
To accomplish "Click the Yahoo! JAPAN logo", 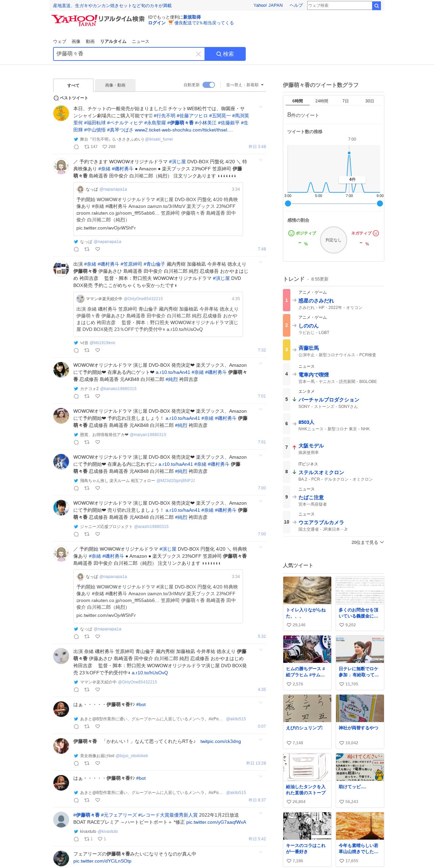I will [x=74, y=20].
